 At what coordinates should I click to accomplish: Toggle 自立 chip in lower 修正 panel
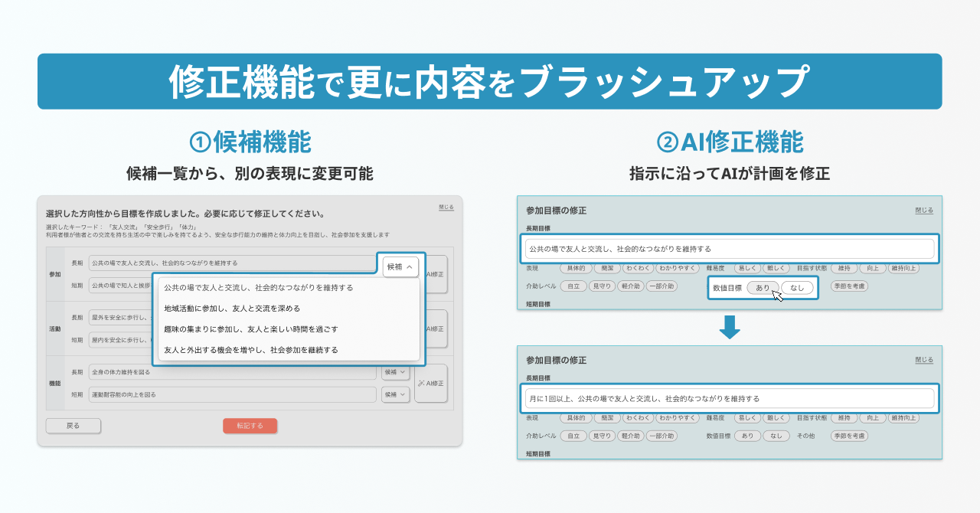[x=573, y=436]
